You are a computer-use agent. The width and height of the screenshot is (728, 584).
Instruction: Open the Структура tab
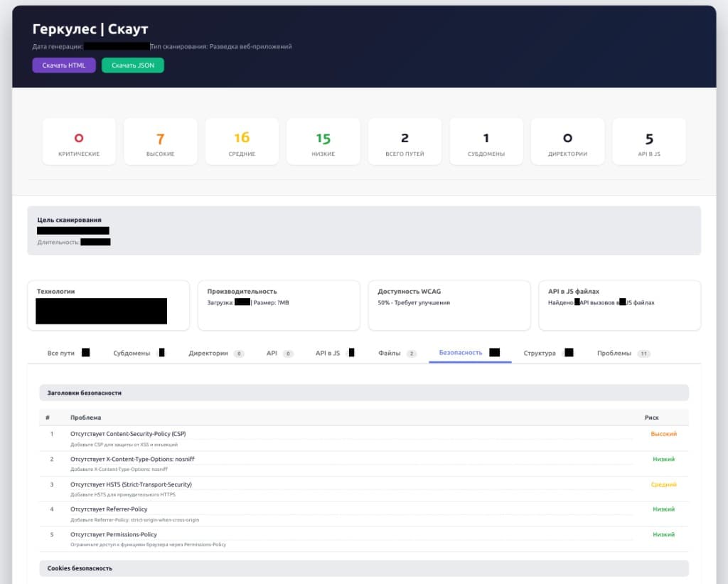548,353
